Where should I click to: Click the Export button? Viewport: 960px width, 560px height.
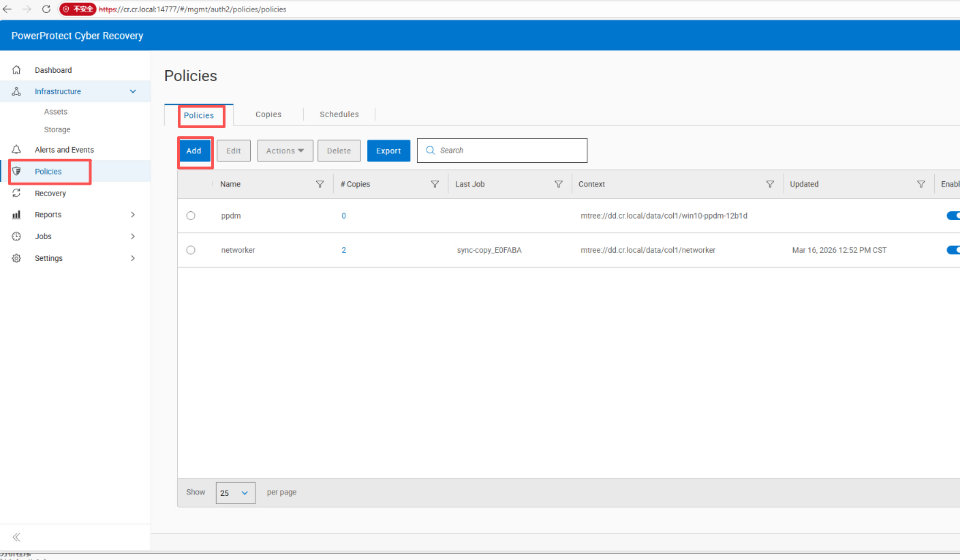point(388,151)
